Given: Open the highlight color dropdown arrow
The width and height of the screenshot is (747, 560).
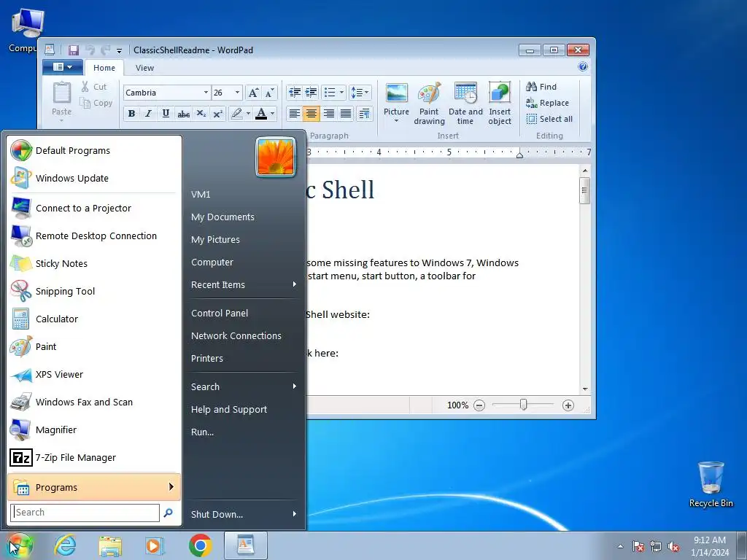Looking at the screenshot, I should pyautogui.click(x=248, y=113).
